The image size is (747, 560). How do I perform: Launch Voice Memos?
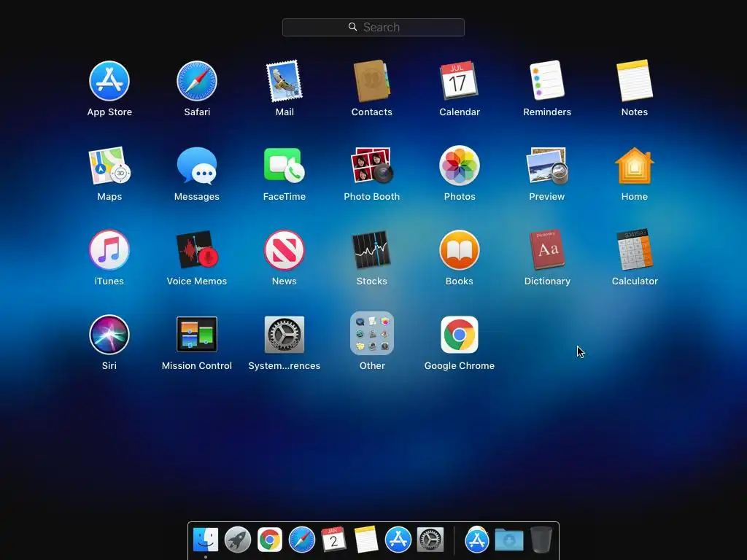pyautogui.click(x=197, y=250)
